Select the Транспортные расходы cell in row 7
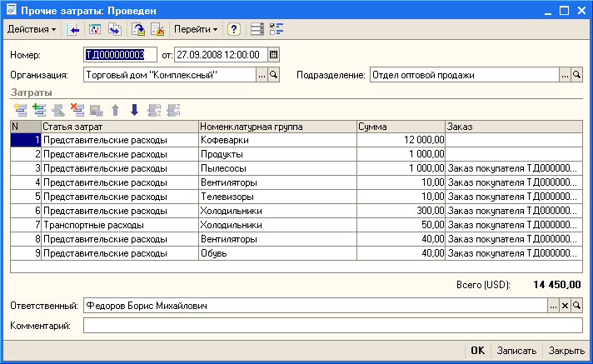593x364 pixels. pyautogui.click(x=119, y=225)
